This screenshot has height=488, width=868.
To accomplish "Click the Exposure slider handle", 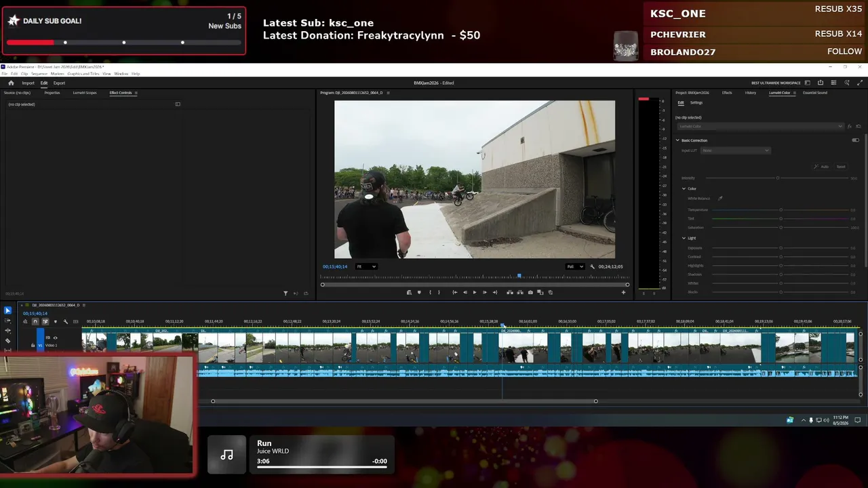I will point(781,248).
